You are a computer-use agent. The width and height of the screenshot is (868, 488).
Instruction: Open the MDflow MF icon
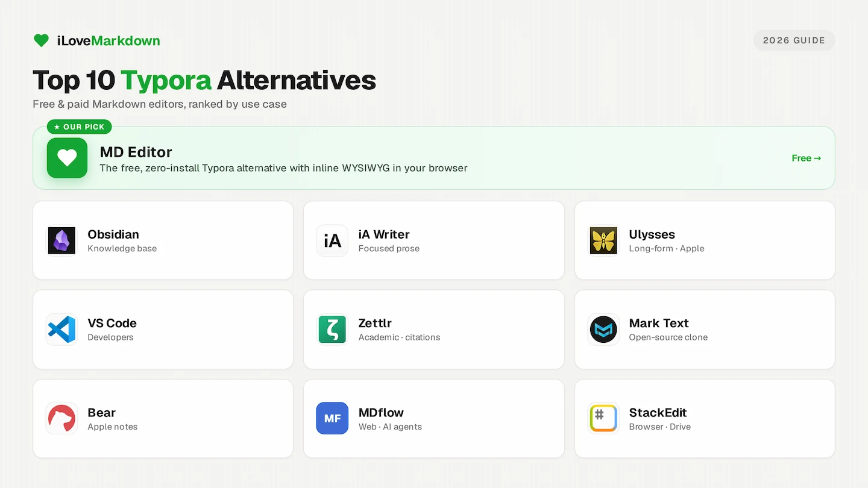click(x=332, y=418)
